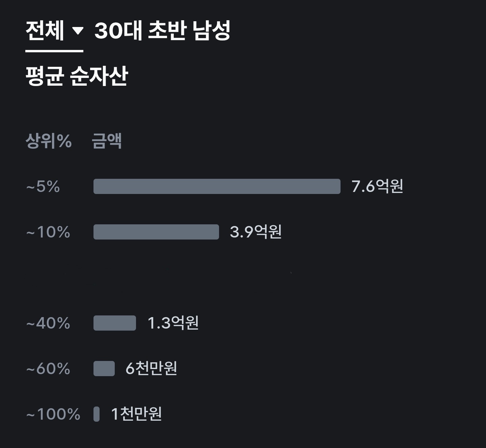The height and width of the screenshot is (448, 486).
Task: Click the small 1천만원 bar
Action: pos(97,414)
